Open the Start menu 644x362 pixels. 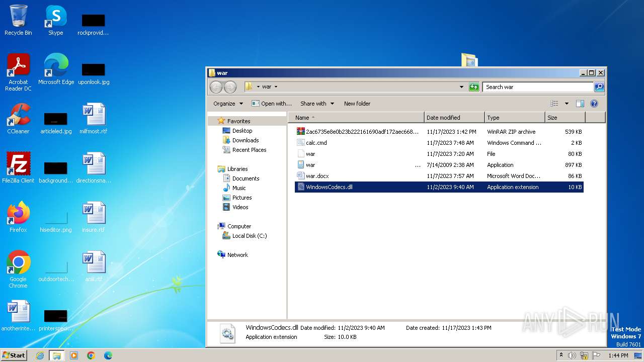click(14, 355)
